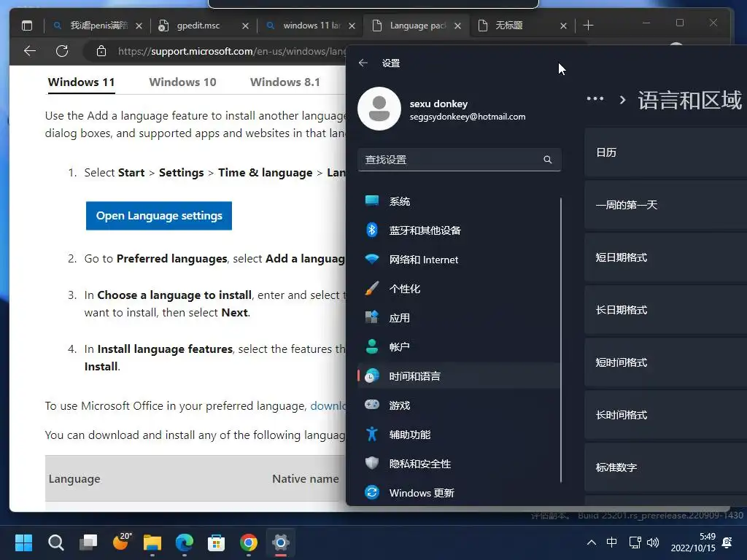Click the Settings gear on the taskbar

pos(281,542)
